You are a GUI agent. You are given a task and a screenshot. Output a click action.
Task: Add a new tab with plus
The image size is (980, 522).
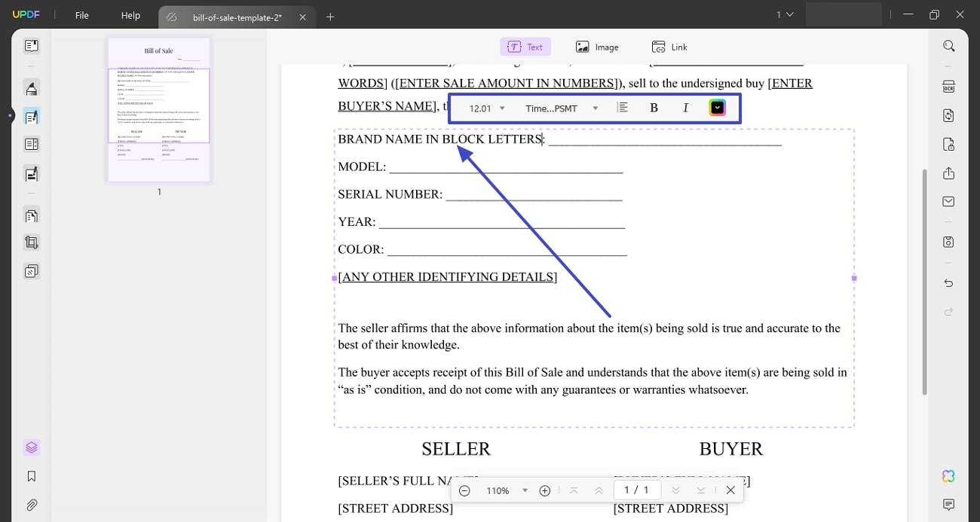(x=330, y=17)
